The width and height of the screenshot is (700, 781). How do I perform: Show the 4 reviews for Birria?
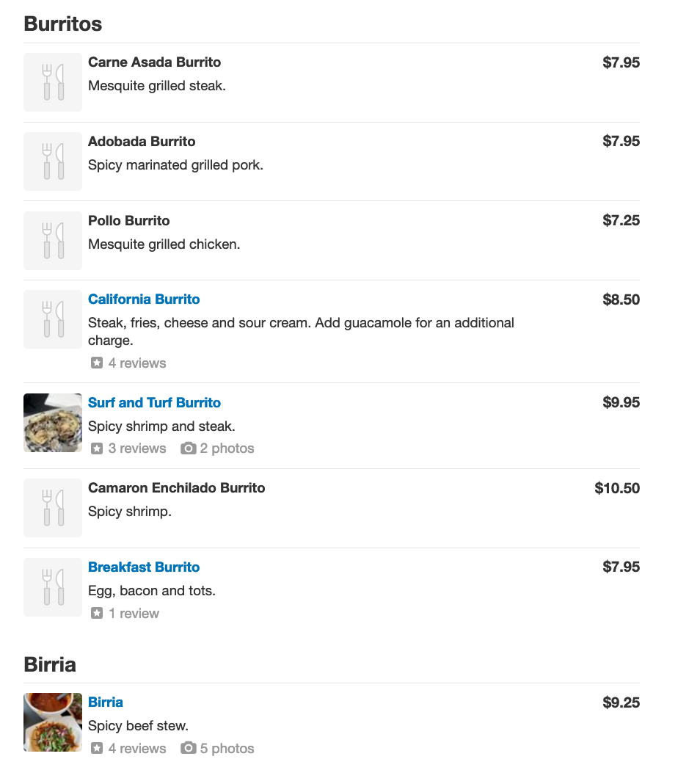click(136, 749)
